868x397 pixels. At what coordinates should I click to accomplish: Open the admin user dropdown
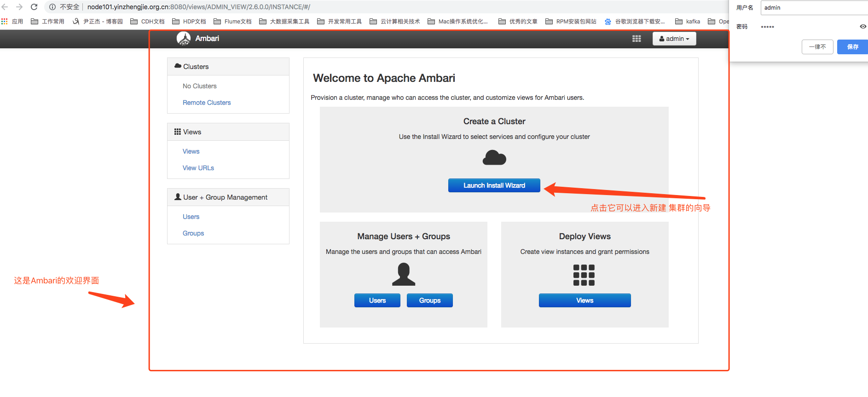(x=674, y=39)
